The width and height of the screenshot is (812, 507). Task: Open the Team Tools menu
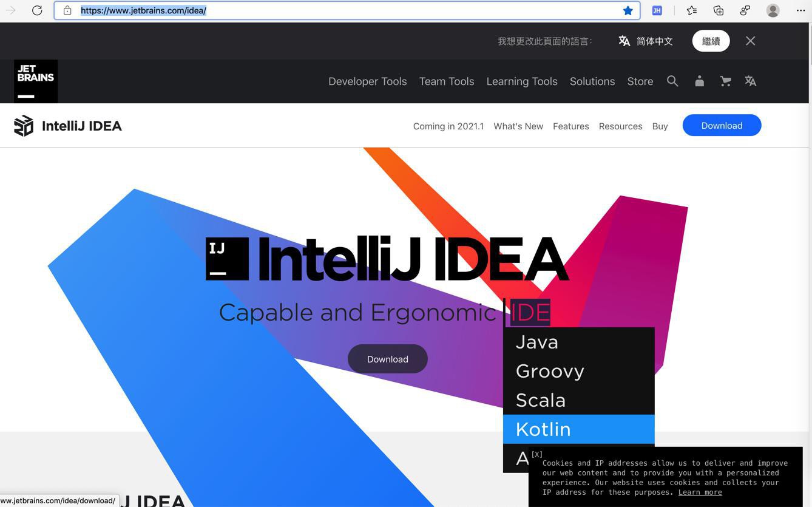pyautogui.click(x=447, y=81)
